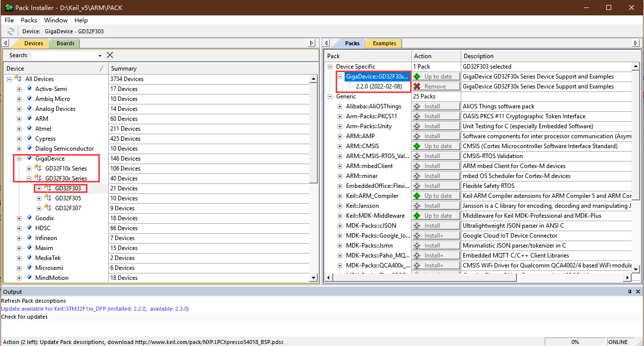Click the GD32F10x Series family icon
644x346 pixels.
[38, 169]
